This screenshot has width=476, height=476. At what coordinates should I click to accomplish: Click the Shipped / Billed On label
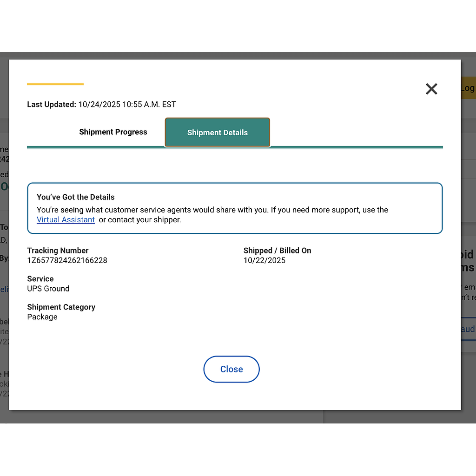277,251
